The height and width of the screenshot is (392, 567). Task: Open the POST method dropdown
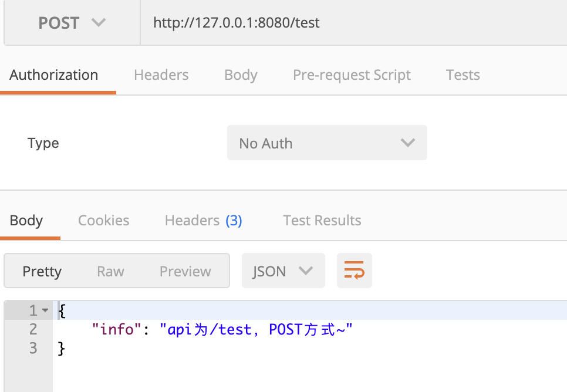pyautogui.click(x=72, y=23)
